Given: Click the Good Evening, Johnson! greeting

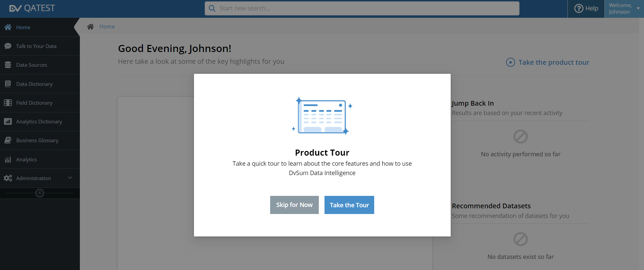Looking at the screenshot, I should (x=175, y=49).
